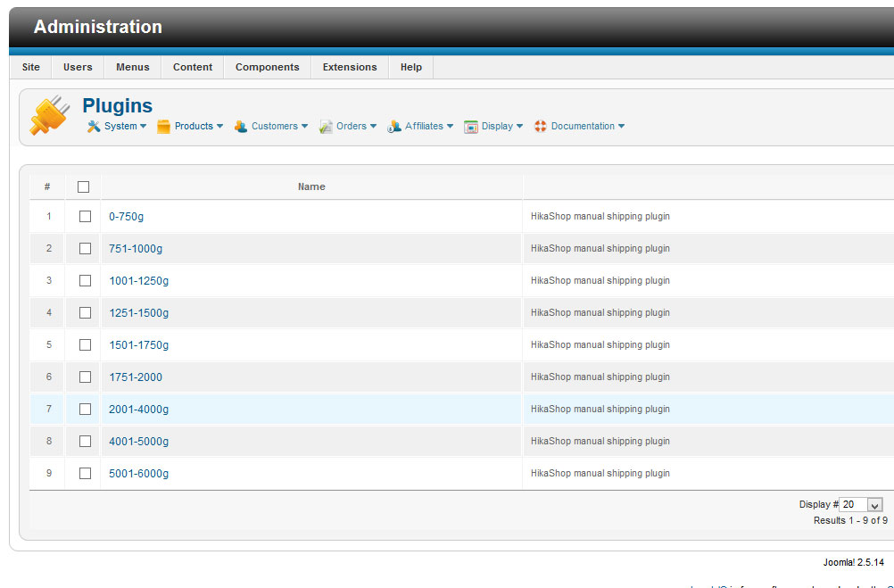Image resolution: width=894 pixels, height=588 pixels.
Task: Check the box for 0-750g row
Action: pos(85,217)
